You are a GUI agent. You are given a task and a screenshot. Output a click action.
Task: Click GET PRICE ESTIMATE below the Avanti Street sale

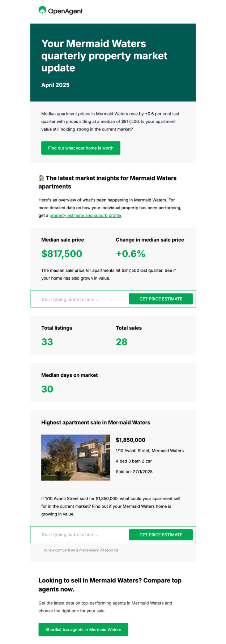(x=161, y=535)
